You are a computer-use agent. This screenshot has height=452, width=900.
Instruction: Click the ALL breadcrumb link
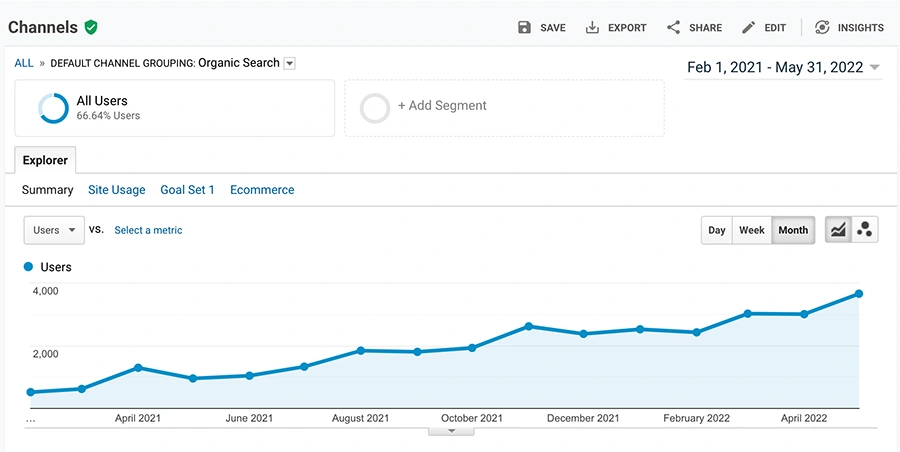[24, 63]
